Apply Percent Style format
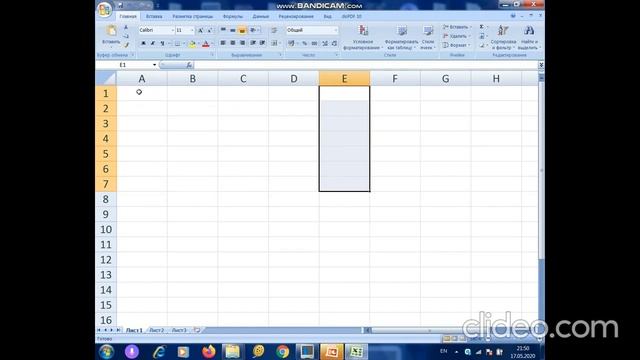640x360 pixels. (x=304, y=43)
